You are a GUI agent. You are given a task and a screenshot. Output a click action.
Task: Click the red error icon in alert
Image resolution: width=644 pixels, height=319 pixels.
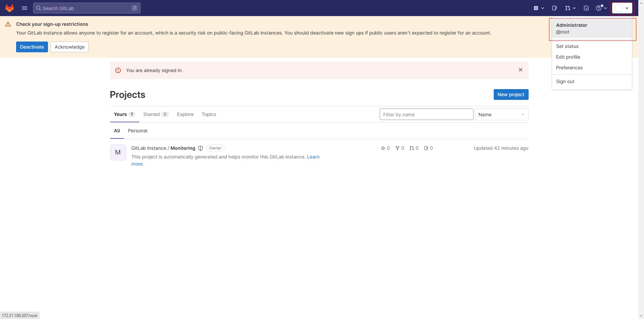click(x=118, y=70)
